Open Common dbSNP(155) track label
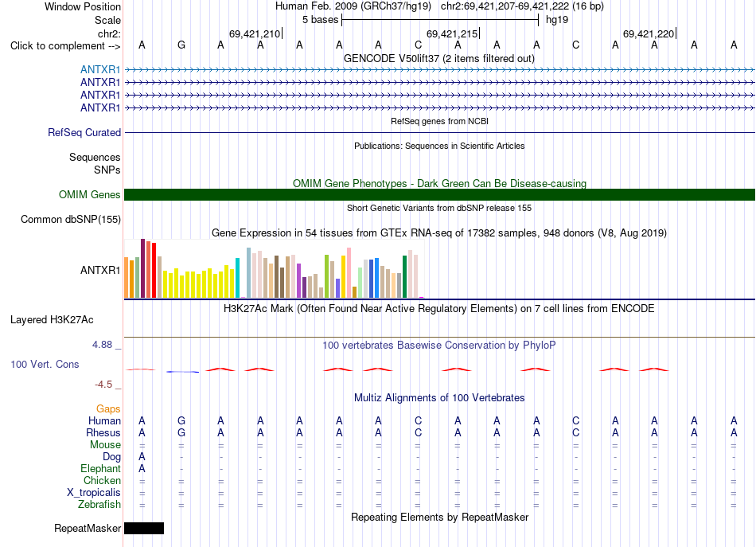Viewport: 756px width, 547px height. (x=71, y=220)
